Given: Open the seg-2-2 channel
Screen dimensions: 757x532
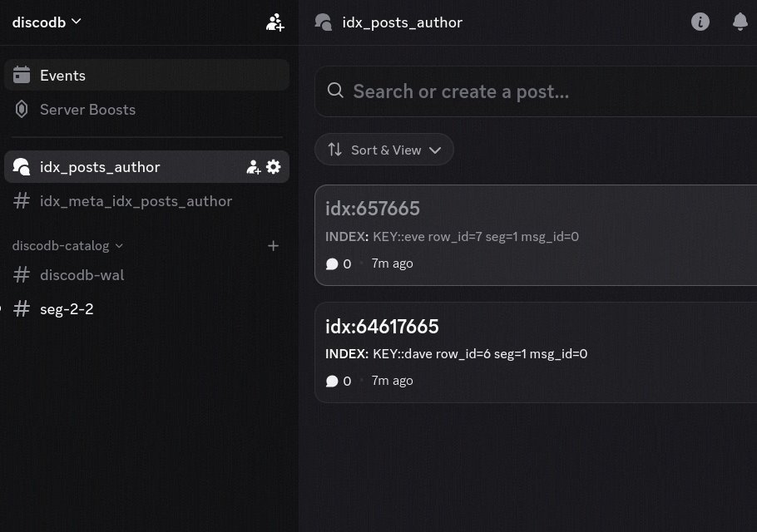Looking at the screenshot, I should click(x=146, y=308).
